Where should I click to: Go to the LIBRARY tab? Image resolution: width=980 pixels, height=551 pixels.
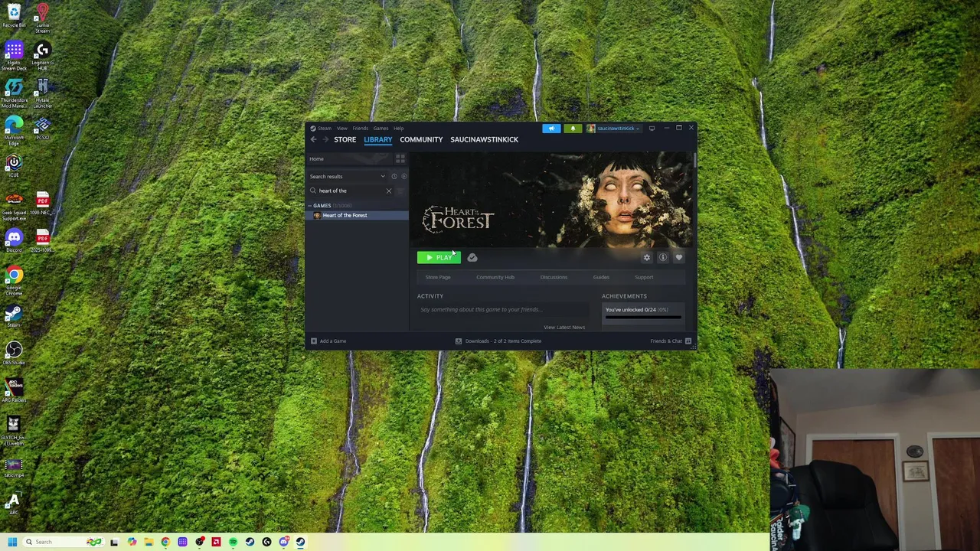378,139
